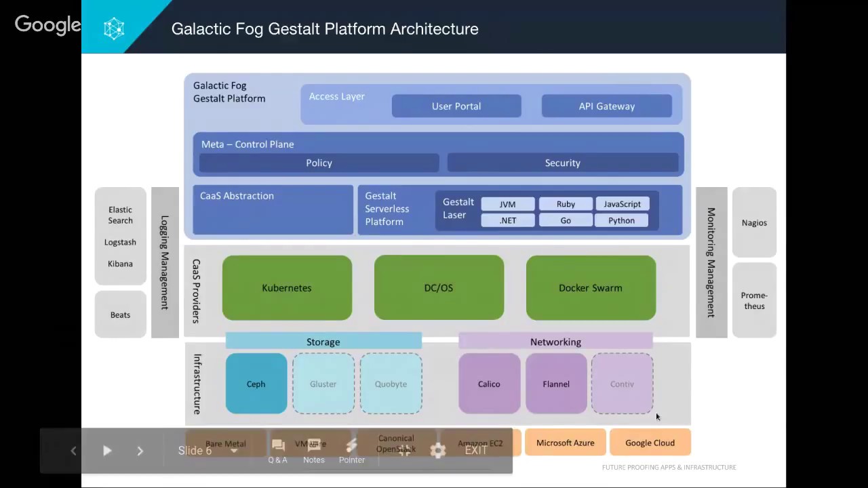868x488 pixels.
Task: Click the Kubernetes provider block
Action: [x=287, y=287]
